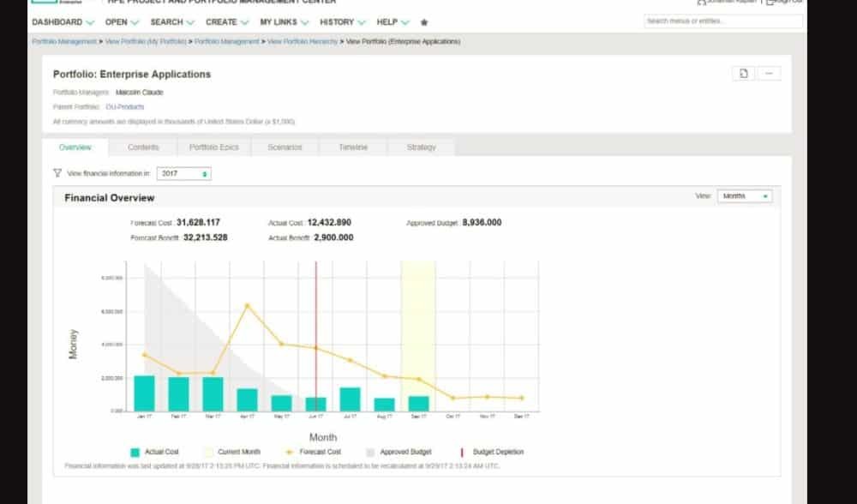Switch to the Portfolio Epics tab
This screenshot has height=504, width=857.
pyautogui.click(x=213, y=147)
